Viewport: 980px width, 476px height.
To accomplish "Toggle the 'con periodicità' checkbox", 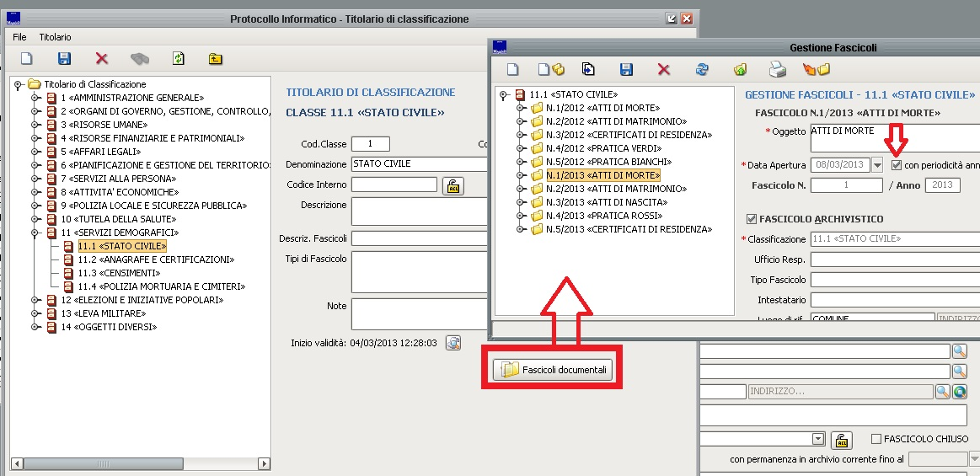I will [x=897, y=165].
